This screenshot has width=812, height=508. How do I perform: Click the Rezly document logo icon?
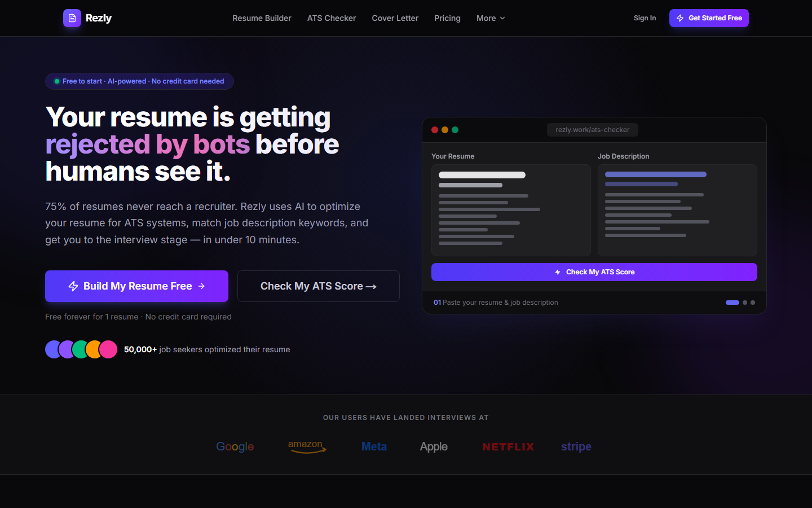(72, 18)
